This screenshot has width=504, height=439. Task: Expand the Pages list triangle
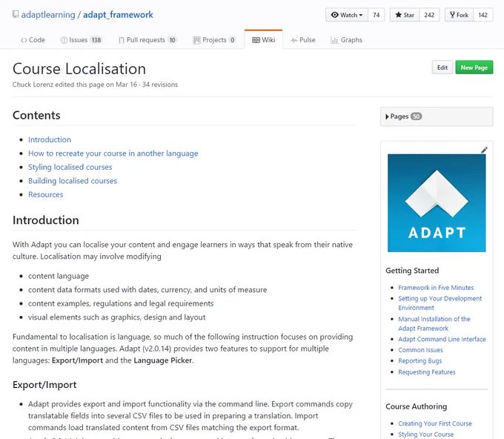click(x=387, y=116)
